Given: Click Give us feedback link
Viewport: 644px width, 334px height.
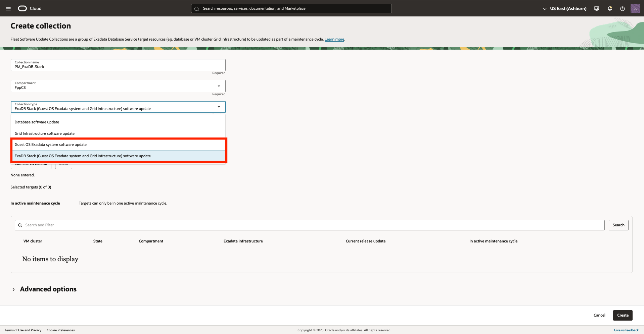Looking at the screenshot, I should click(626, 330).
